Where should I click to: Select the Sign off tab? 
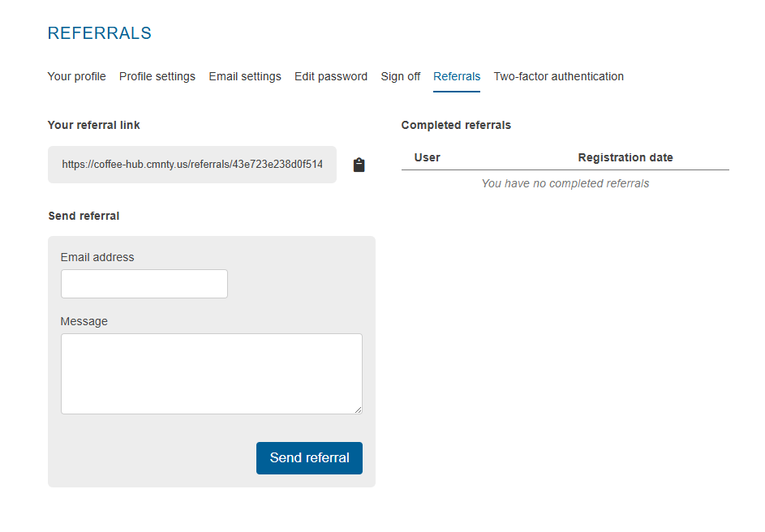pyautogui.click(x=401, y=76)
